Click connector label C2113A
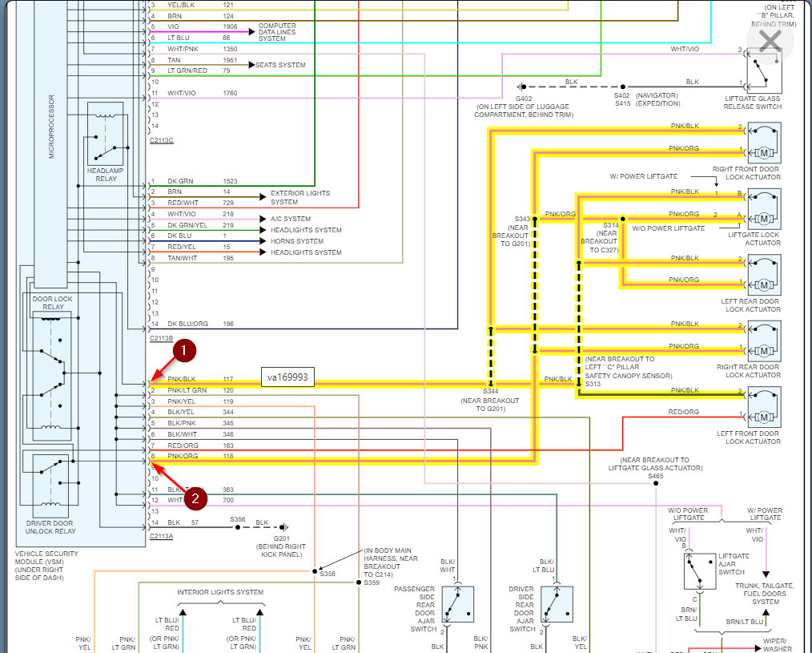 [x=161, y=536]
